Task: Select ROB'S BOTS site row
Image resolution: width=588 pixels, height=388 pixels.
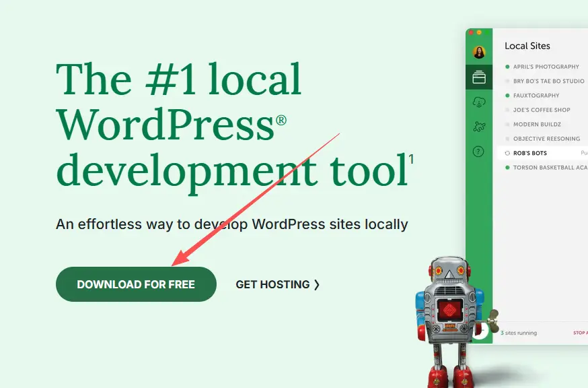Action: (542, 153)
